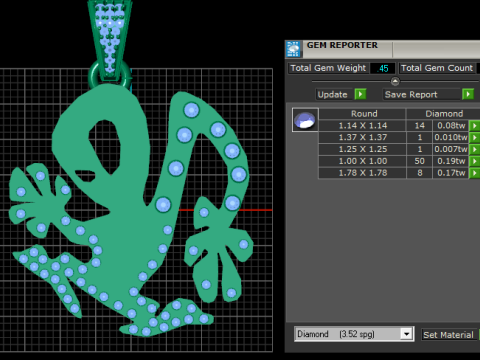Select the 1.14 X 1.14 size cell
Viewport: 480px width, 360px height.
point(363,126)
